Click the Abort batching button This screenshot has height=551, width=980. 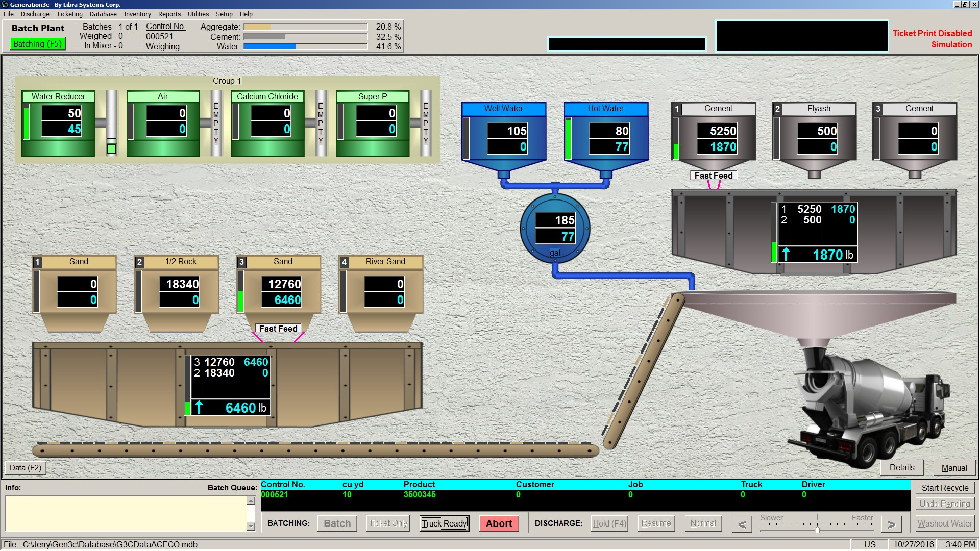tap(499, 523)
